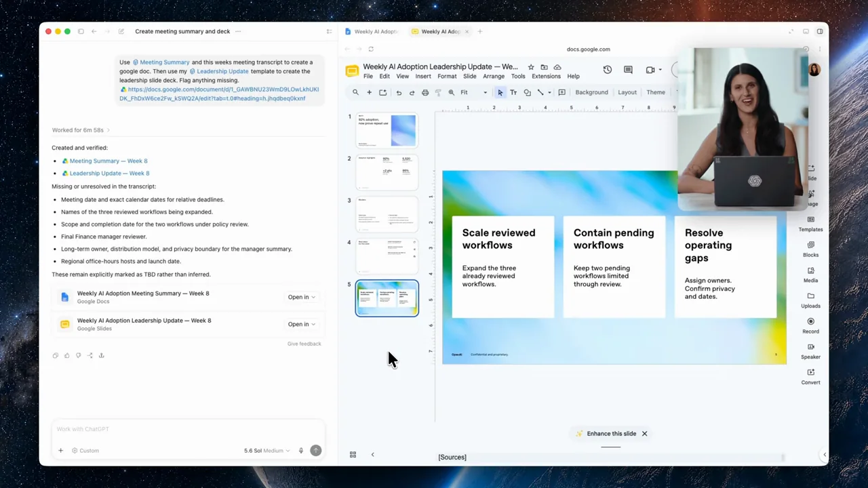
Task: Click the thumbs down icon under response
Action: [x=78, y=355]
